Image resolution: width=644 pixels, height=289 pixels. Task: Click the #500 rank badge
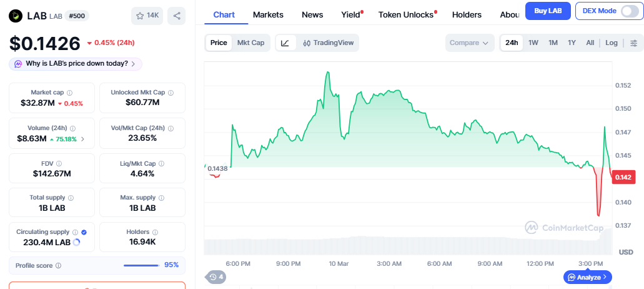[x=76, y=16]
